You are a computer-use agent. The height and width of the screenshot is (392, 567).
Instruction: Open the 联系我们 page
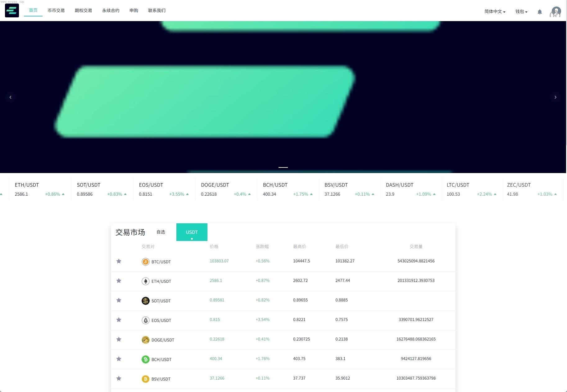click(x=156, y=10)
